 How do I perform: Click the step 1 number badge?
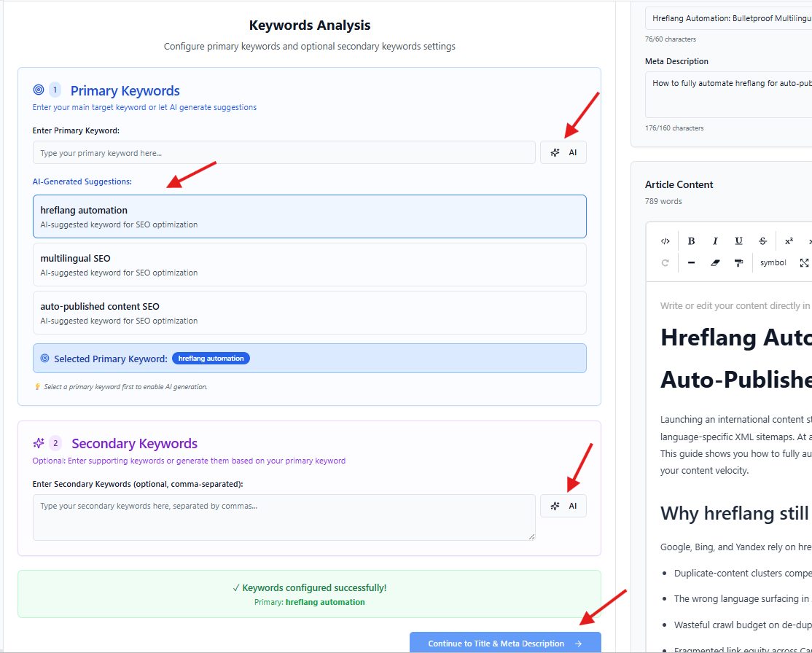pyautogui.click(x=55, y=90)
